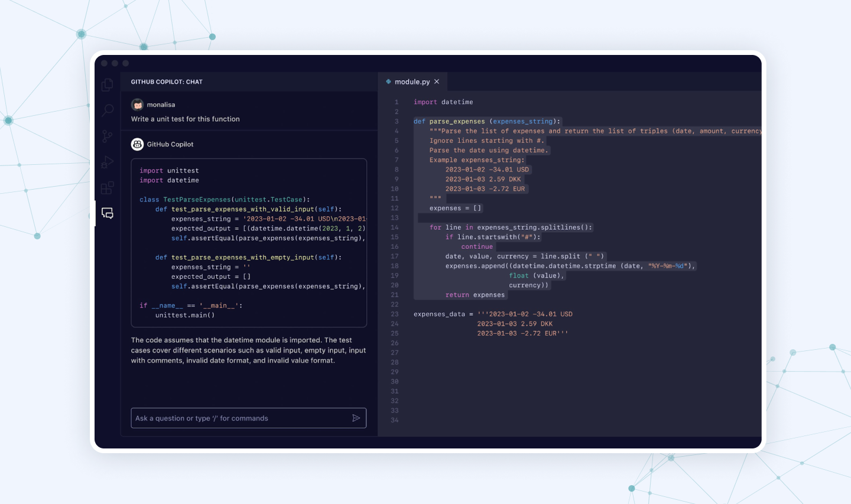Click 'class TestParseExpenses' line in chat code
The width and height of the screenshot is (851, 504).
click(x=225, y=200)
